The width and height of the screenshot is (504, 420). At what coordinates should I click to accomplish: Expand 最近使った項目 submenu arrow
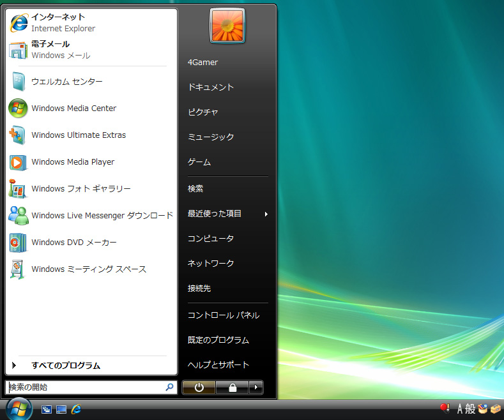(266, 214)
